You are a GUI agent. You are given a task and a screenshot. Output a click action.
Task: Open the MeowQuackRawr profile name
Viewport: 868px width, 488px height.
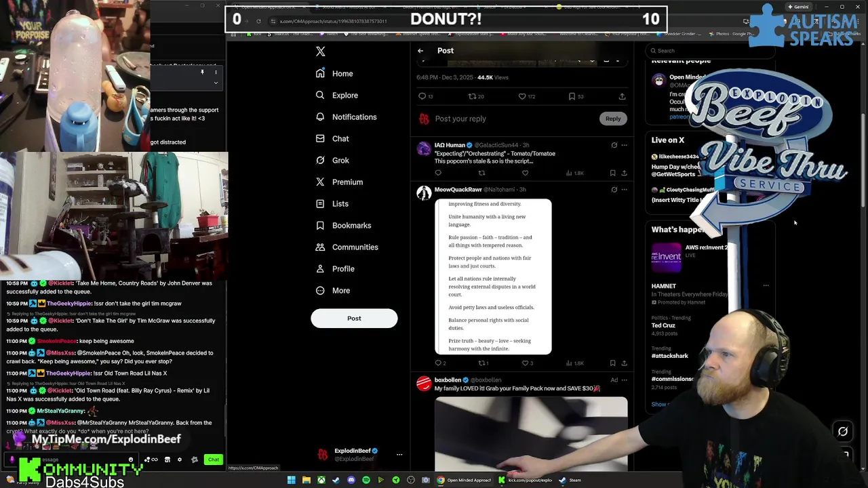click(458, 190)
